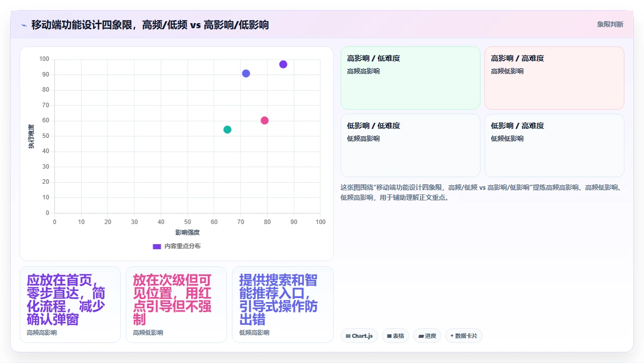Click the 低频高影响 caption under blue card
This screenshot has height=363, width=644.
[x=254, y=333]
